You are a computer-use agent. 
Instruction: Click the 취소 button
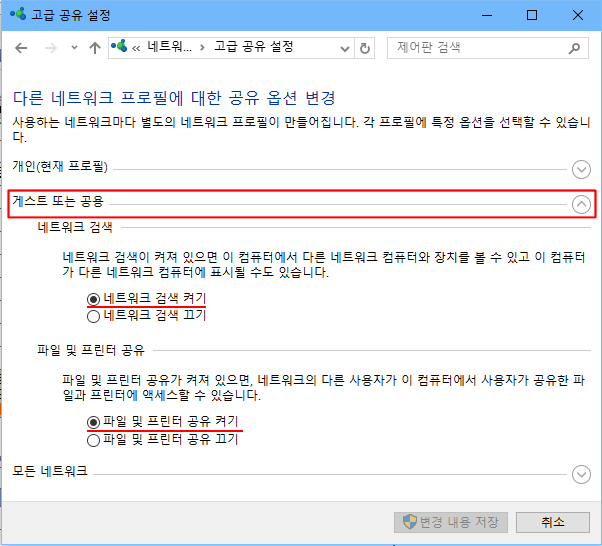pyautogui.click(x=552, y=522)
